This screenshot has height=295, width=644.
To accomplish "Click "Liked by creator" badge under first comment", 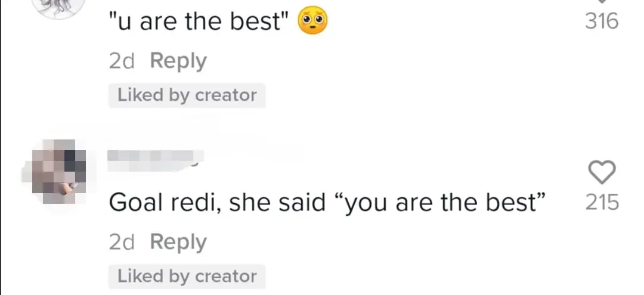I will (187, 95).
